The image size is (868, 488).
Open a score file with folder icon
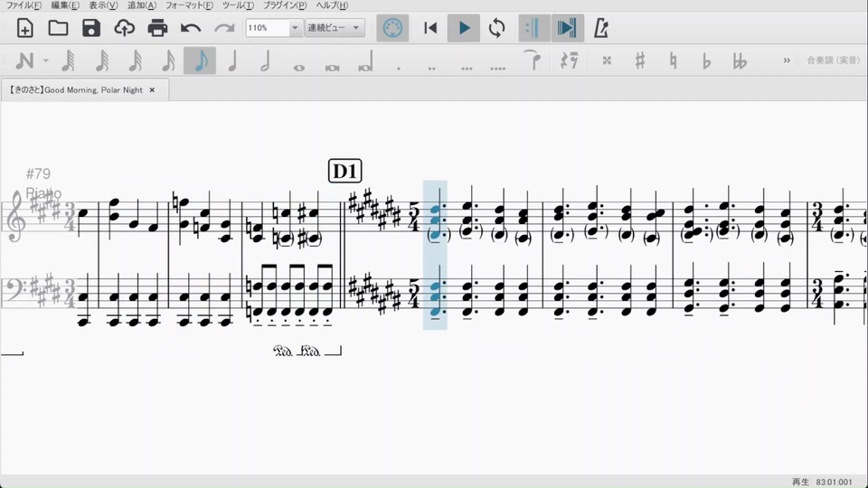tap(58, 28)
